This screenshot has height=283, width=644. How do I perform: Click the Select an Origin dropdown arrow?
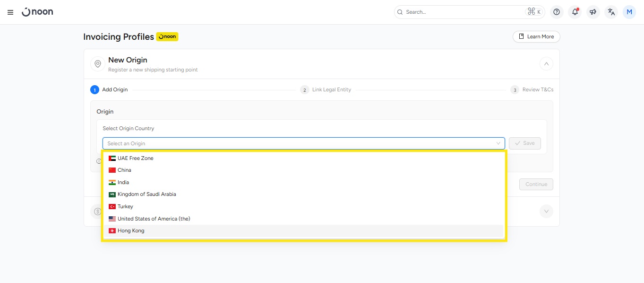tap(498, 143)
